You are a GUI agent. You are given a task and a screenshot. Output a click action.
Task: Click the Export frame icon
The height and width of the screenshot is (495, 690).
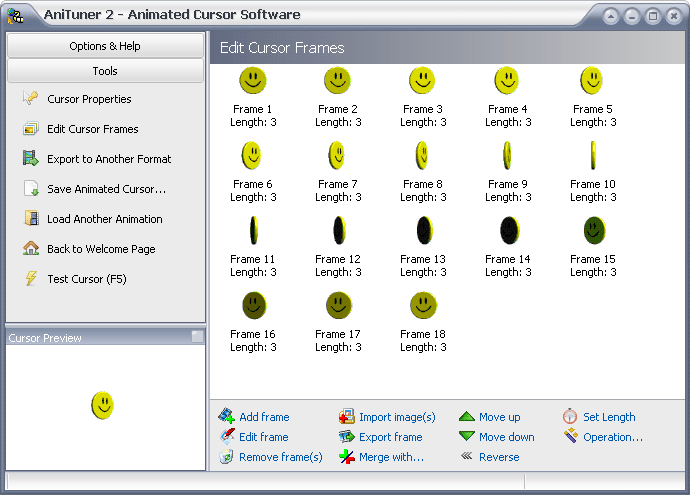[x=347, y=437]
